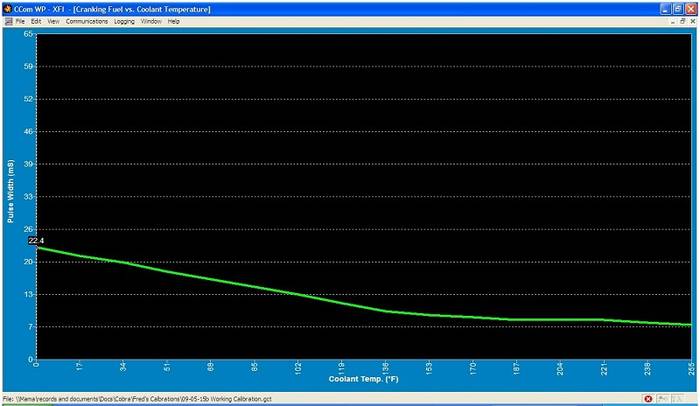
Task: Open the Edit menu
Action: click(x=36, y=21)
